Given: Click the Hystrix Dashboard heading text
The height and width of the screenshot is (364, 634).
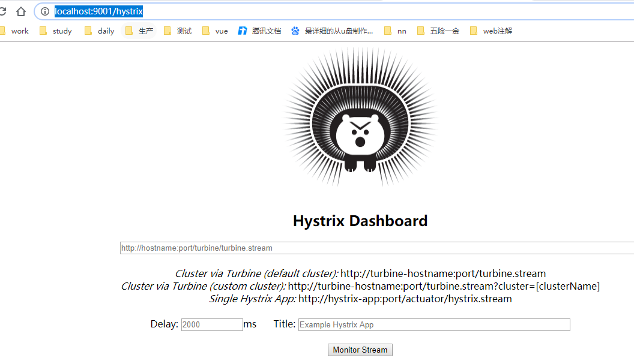Looking at the screenshot, I should 360,221.
